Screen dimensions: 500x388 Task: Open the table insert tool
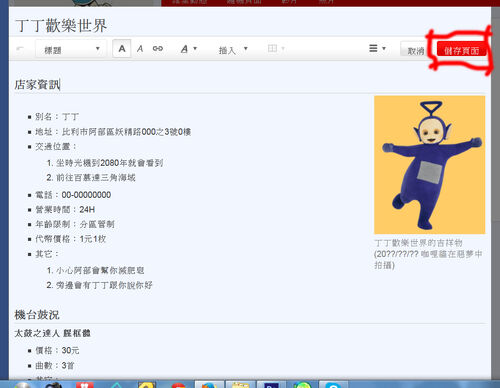276,49
